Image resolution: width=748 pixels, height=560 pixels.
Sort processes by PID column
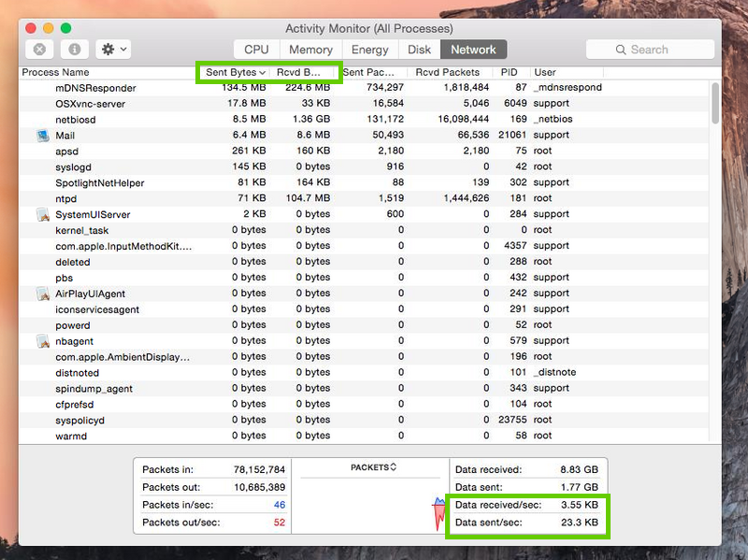(x=508, y=72)
